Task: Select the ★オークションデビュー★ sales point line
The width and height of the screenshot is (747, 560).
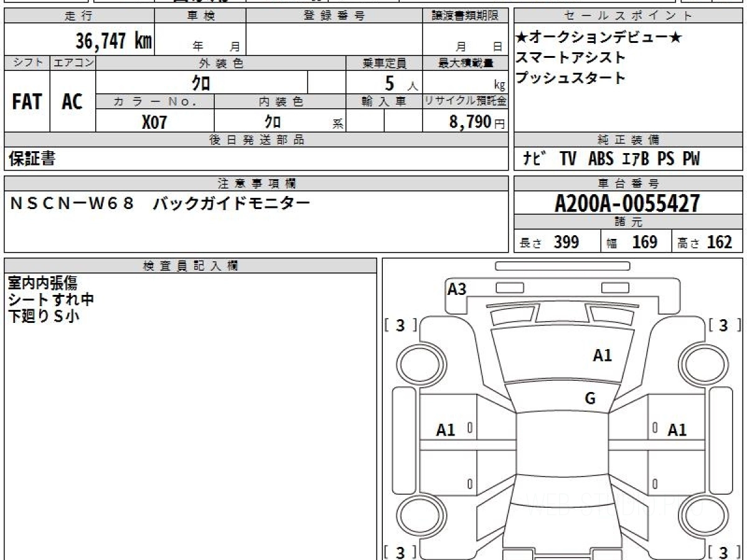Action: point(599,37)
